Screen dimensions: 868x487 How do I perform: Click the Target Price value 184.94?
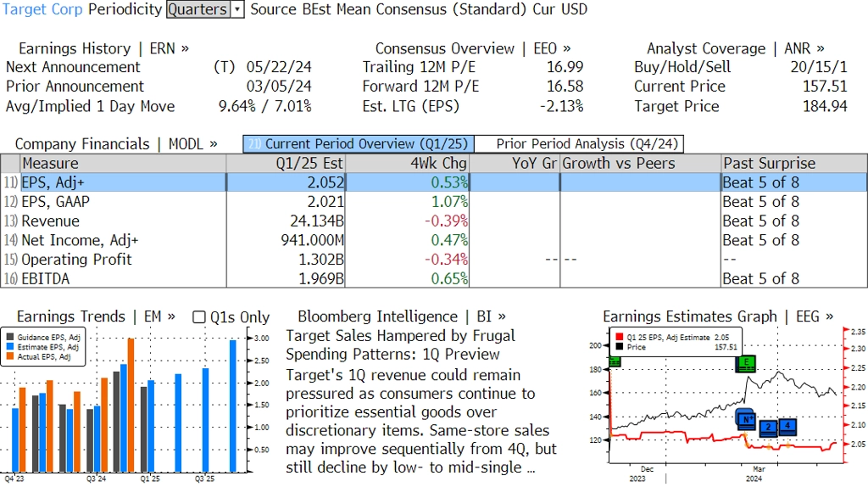pyautogui.click(x=825, y=106)
